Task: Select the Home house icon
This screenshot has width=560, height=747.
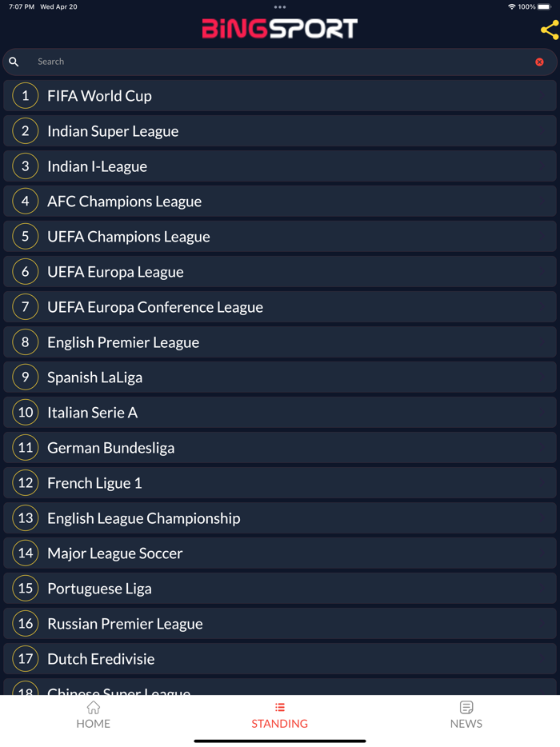Action: click(93, 707)
